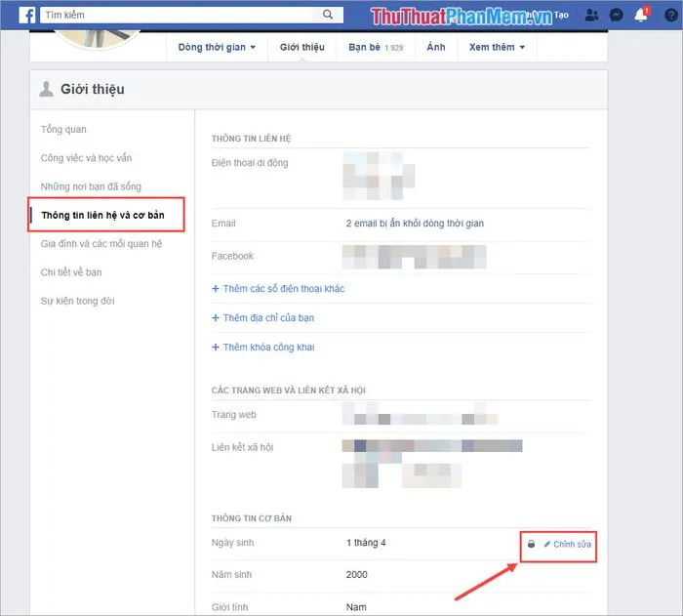The width and height of the screenshot is (683, 616).
Task: Open the friend requests icon
Action: click(590, 16)
